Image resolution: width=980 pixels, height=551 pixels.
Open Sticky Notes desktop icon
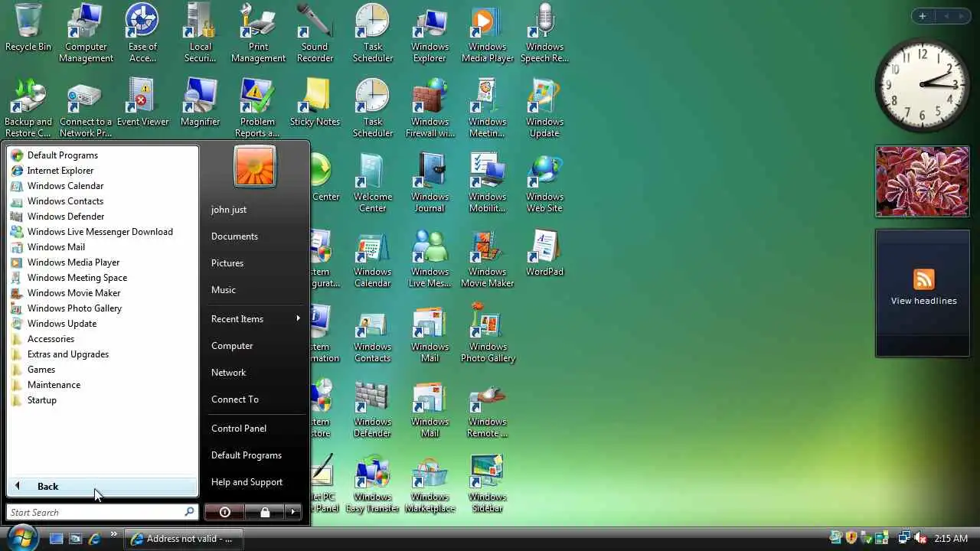(315, 103)
